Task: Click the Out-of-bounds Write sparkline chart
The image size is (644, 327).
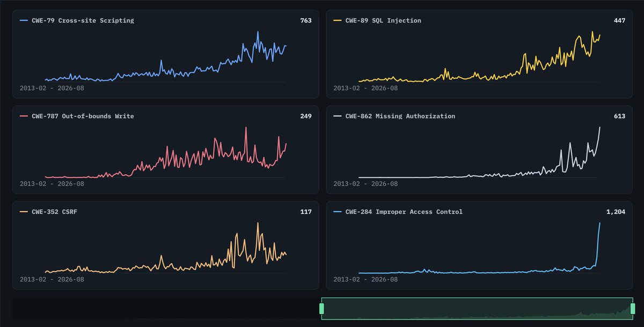Action: click(165, 152)
